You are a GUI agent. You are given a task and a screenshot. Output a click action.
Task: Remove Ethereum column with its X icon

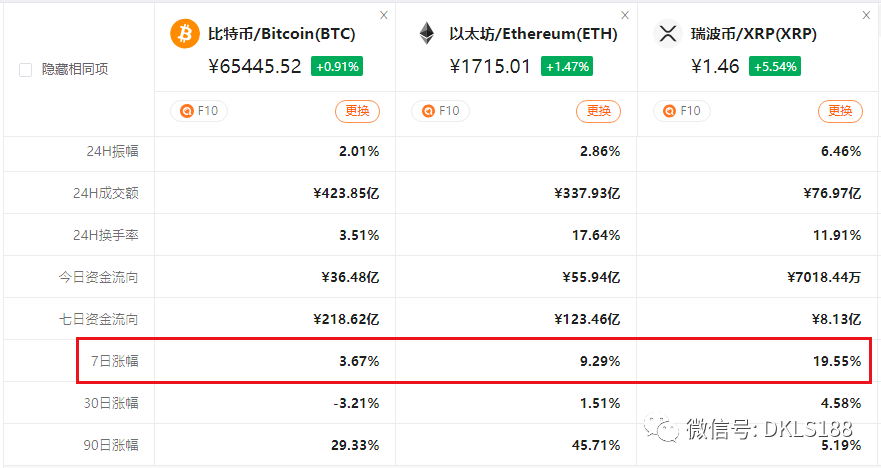point(625,15)
